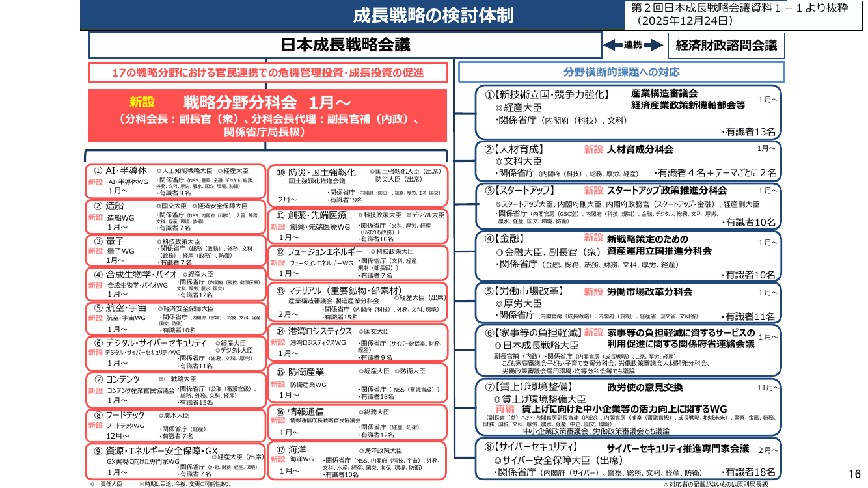Select the "17の戦略分野における官民連携" banner text
The height and width of the screenshot is (488, 868).
tap(267, 72)
